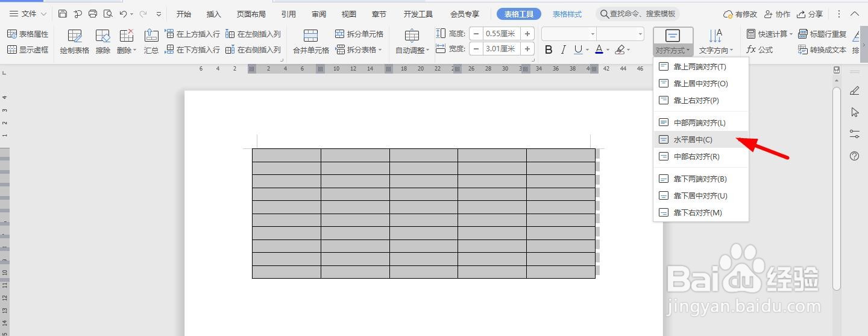The height and width of the screenshot is (336, 868).
Task: Increase column width with plus button
Action: point(527,49)
